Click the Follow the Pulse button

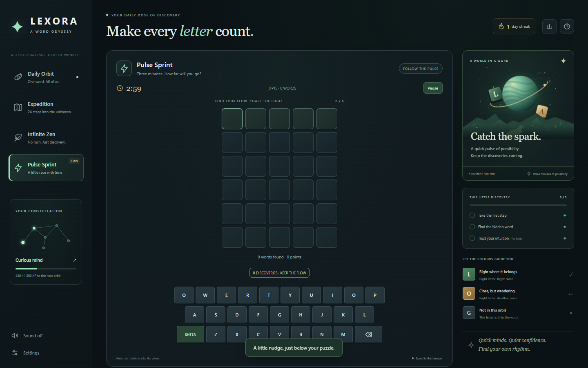click(421, 69)
